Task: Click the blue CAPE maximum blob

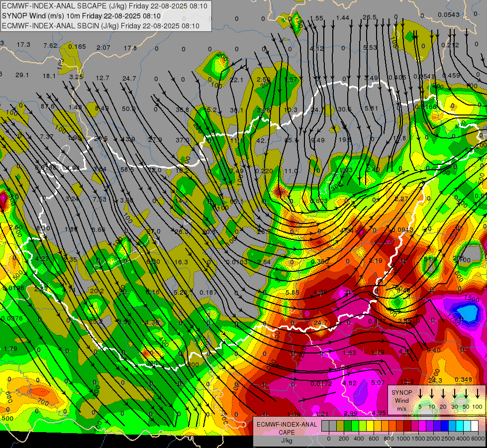Action: [x=467, y=314]
